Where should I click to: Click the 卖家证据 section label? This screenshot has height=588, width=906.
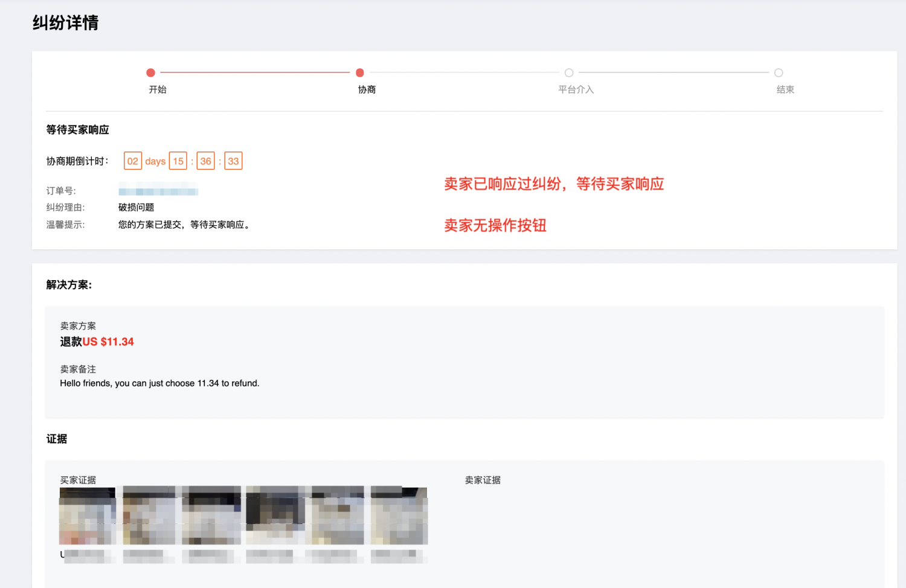(x=483, y=480)
